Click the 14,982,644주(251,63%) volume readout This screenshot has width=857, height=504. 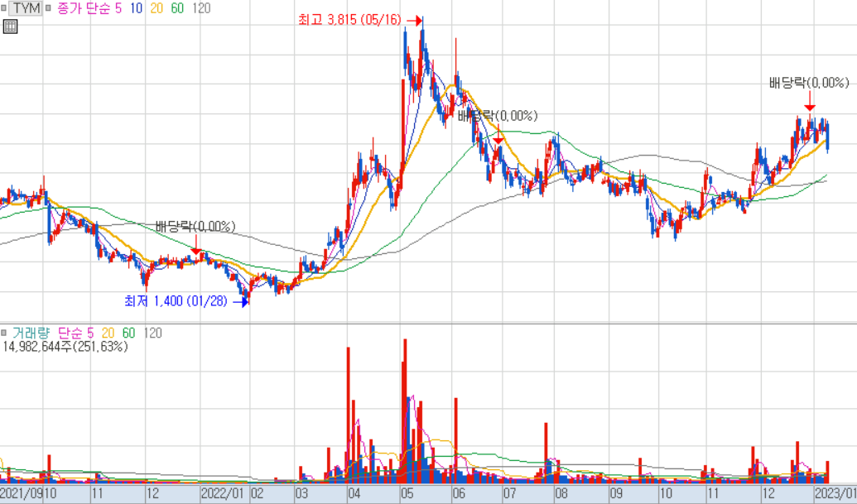(x=65, y=346)
